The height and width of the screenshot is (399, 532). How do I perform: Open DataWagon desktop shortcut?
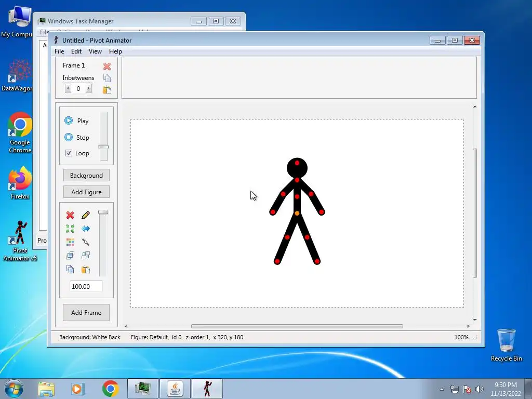18,75
